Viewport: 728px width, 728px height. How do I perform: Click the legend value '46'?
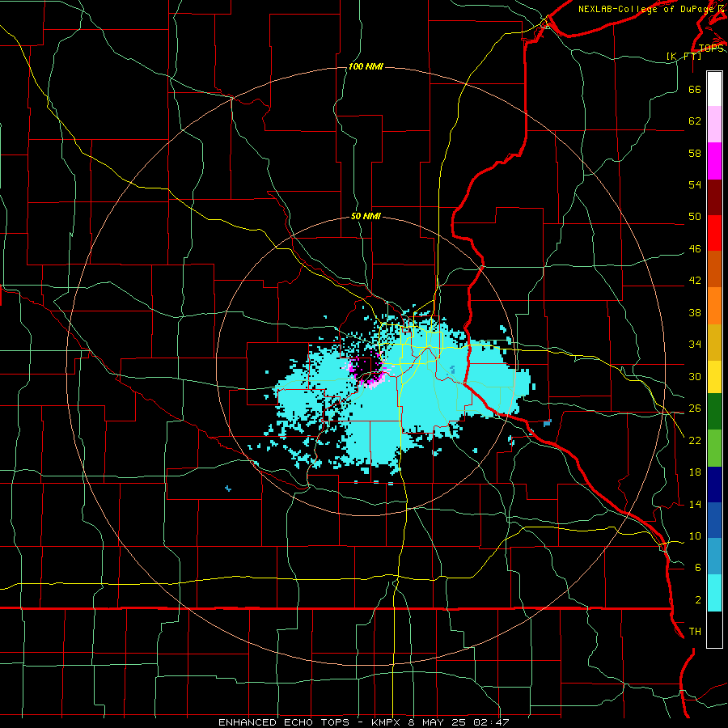[x=695, y=248]
